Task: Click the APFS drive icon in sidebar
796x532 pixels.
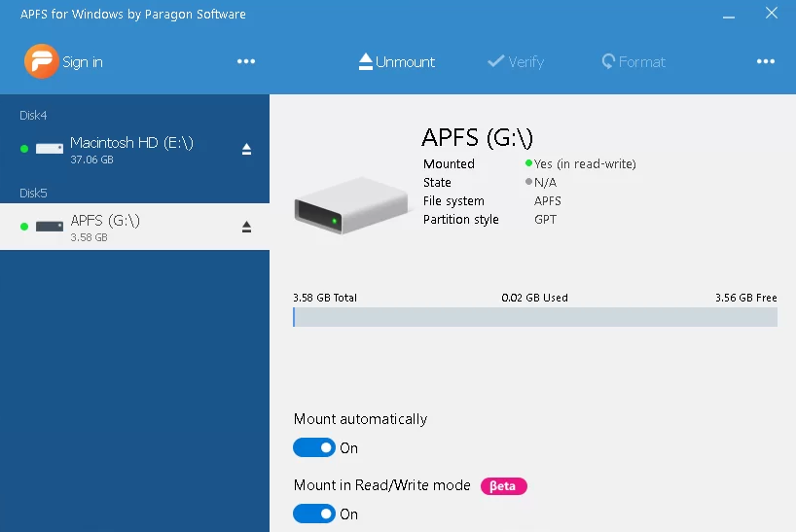Action: click(x=49, y=227)
